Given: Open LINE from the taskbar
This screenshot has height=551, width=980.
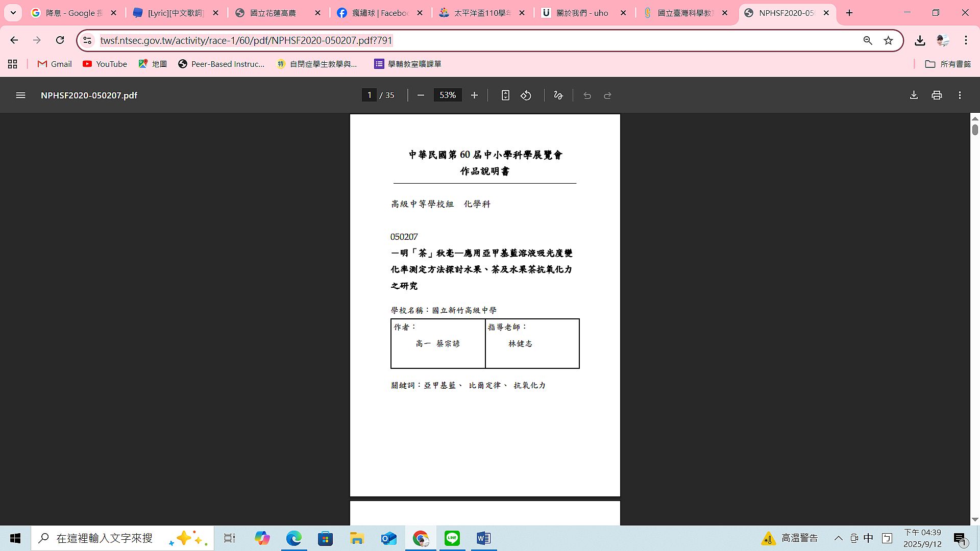Looking at the screenshot, I should (x=452, y=538).
